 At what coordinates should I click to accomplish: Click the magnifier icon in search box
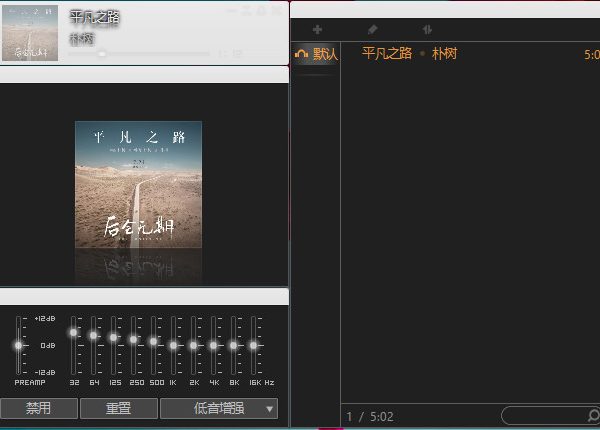593,415
